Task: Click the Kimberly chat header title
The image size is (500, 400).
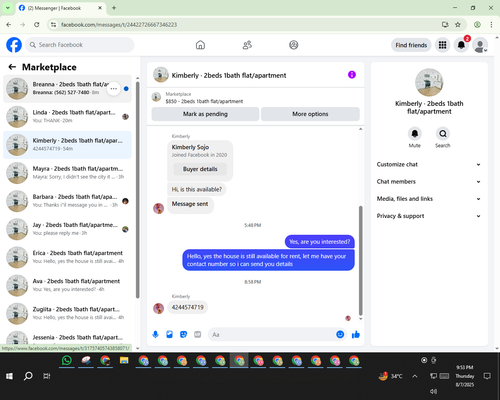Action: 229,75
